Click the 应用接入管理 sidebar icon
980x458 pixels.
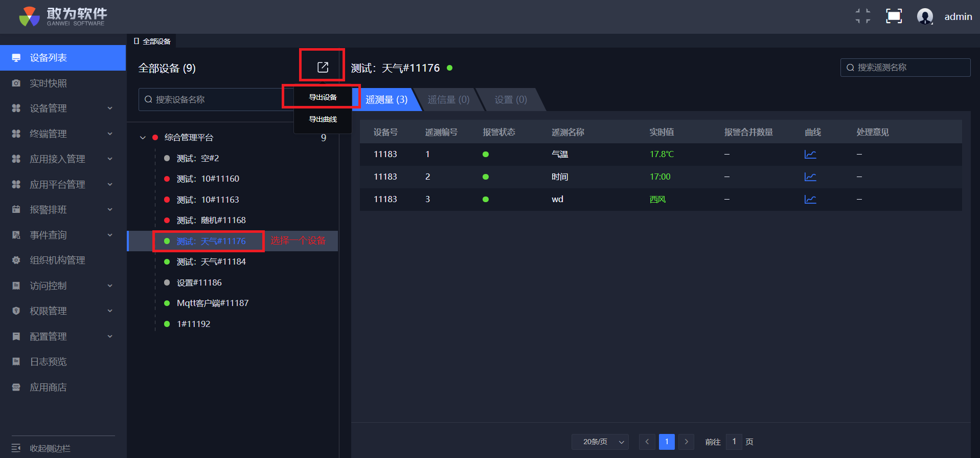point(16,159)
